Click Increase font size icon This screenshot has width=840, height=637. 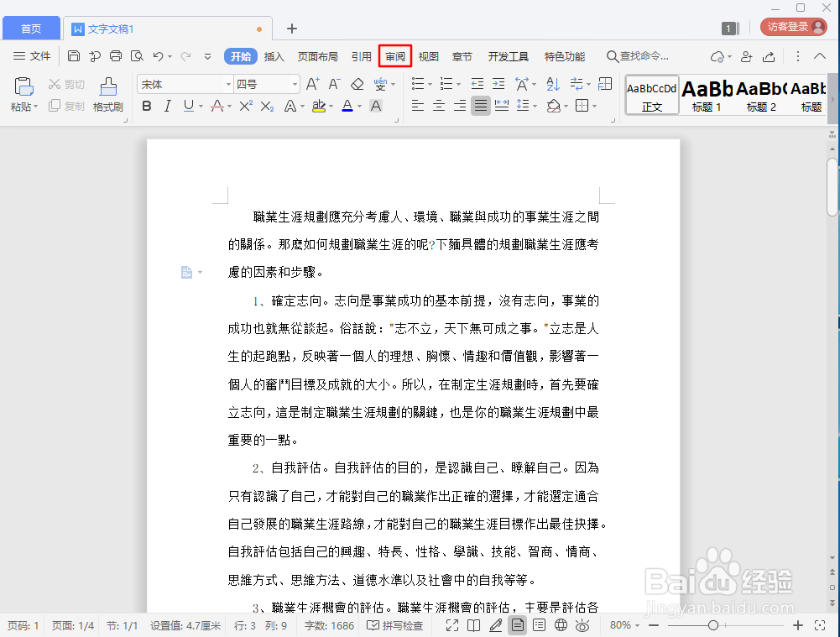(x=312, y=84)
